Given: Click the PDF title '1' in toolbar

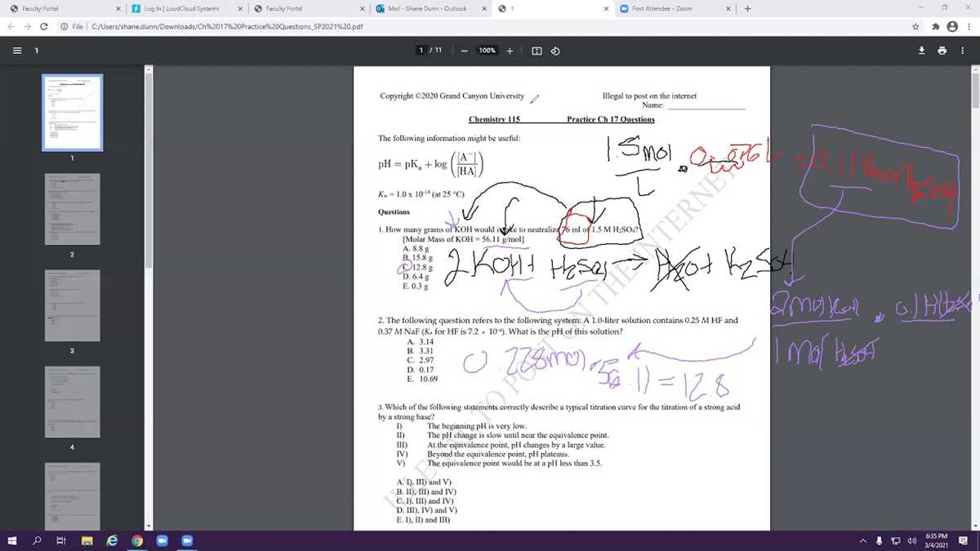Looking at the screenshot, I should click(37, 51).
